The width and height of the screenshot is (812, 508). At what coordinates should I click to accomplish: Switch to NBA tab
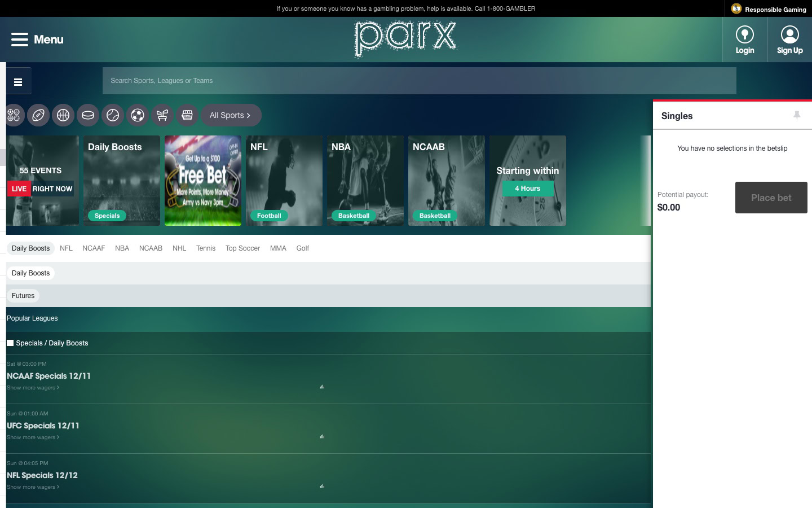[122, 248]
